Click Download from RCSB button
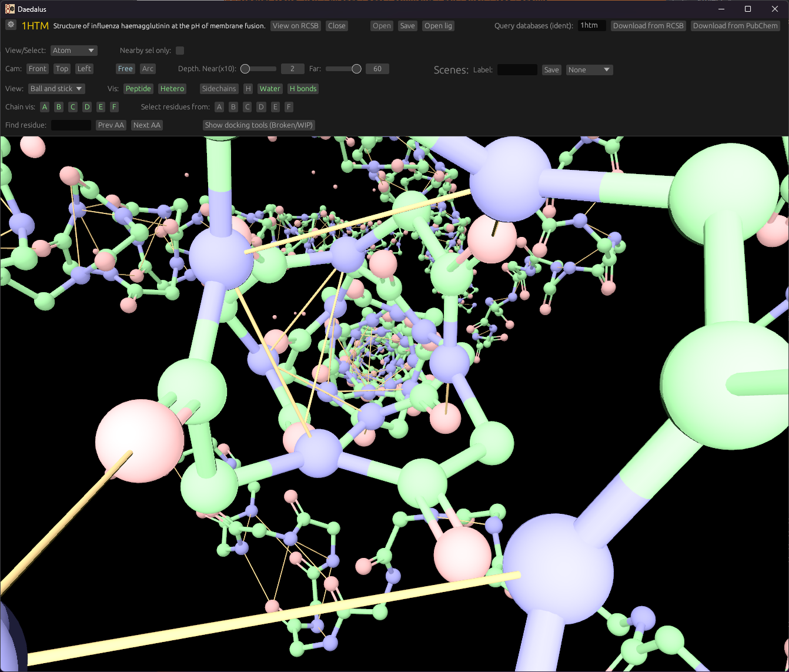The width and height of the screenshot is (789, 672). [x=648, y=26]
